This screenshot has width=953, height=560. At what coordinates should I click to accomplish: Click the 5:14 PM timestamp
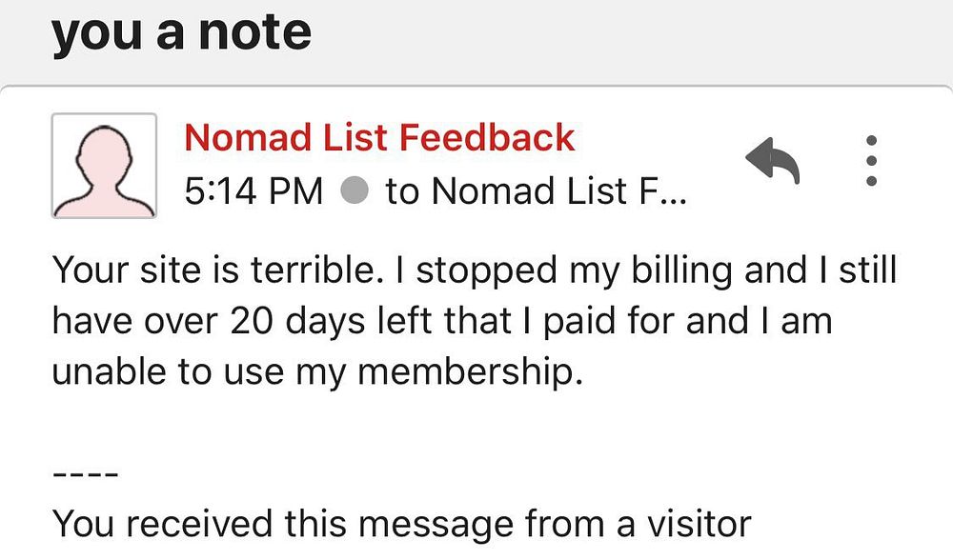[253, 191]
